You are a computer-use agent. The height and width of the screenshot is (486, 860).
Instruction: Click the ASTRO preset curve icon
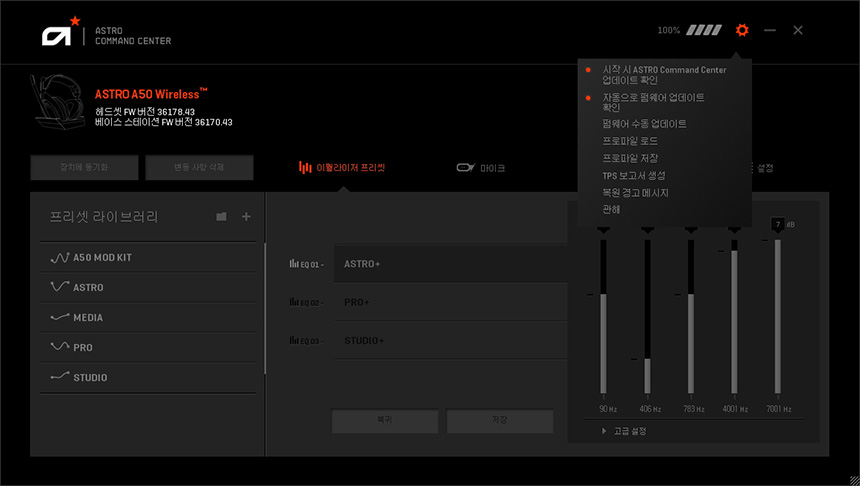pyautogui.click(x=60, y=287)
